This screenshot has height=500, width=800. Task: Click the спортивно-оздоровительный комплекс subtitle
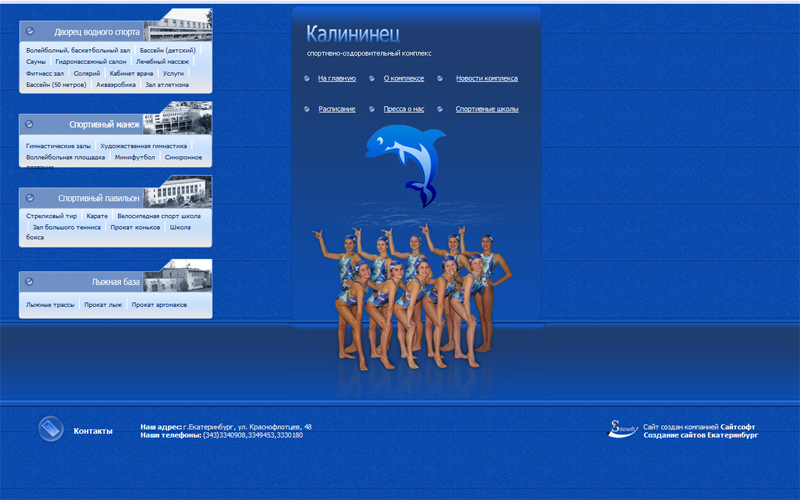pyautogui.click(x=369, y=53)
